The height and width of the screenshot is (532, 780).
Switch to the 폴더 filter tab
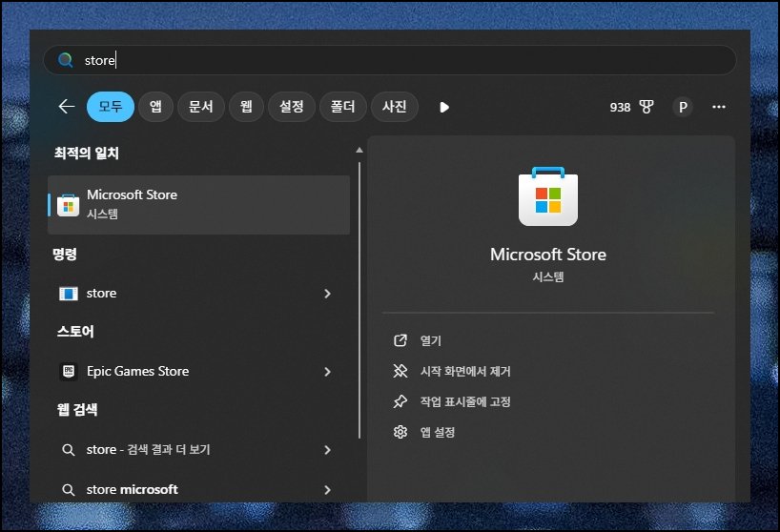click(343, 107)
